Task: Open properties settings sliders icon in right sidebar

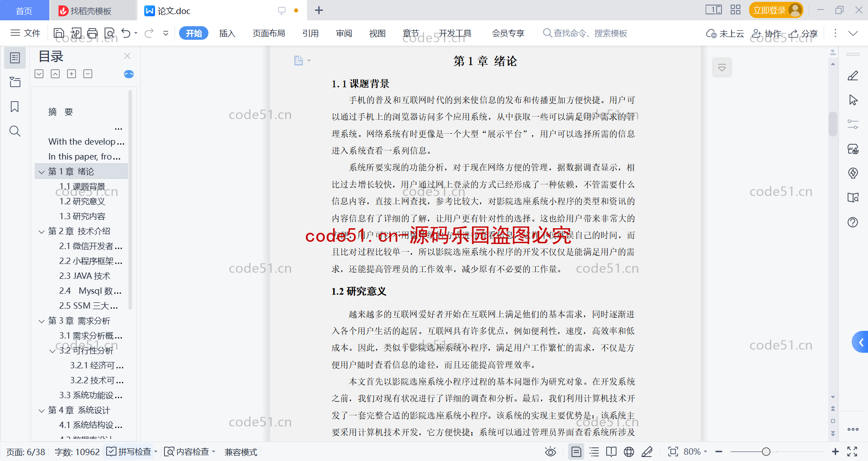Action: tap(853, 124)
